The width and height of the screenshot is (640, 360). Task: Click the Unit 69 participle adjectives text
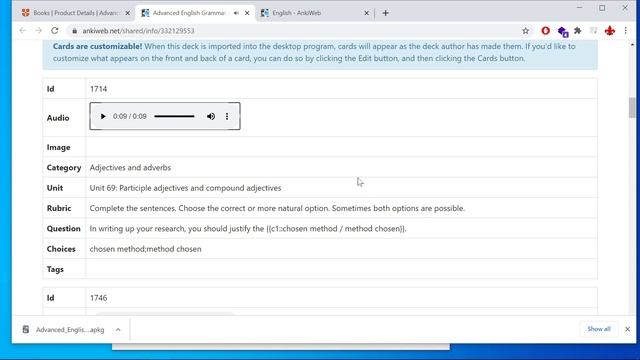185,188
